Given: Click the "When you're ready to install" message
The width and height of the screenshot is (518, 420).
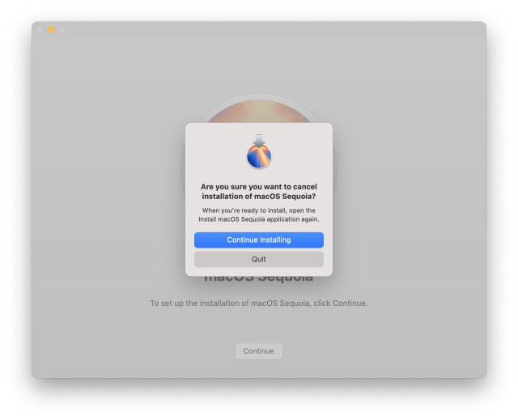Looking at the screenshot, I should click(259, 210).
